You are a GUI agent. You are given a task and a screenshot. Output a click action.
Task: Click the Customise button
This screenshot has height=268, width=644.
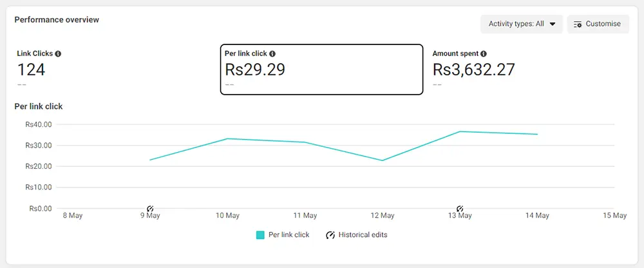(598, 24)
